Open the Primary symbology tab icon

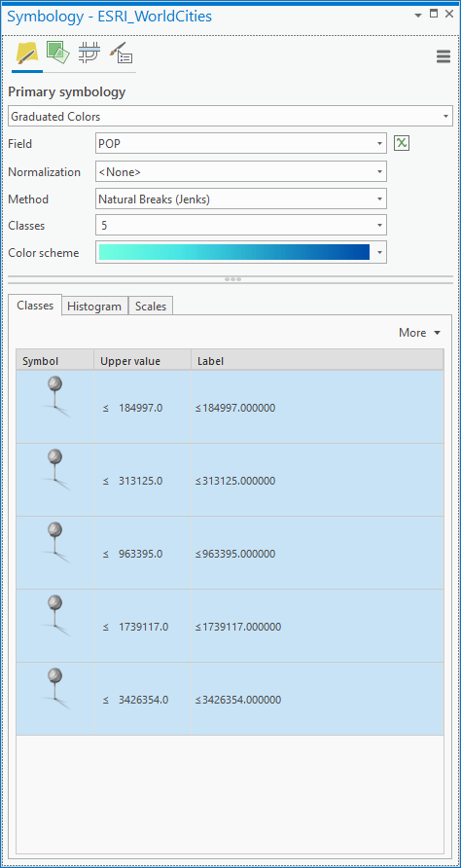(x=27, y=54)
